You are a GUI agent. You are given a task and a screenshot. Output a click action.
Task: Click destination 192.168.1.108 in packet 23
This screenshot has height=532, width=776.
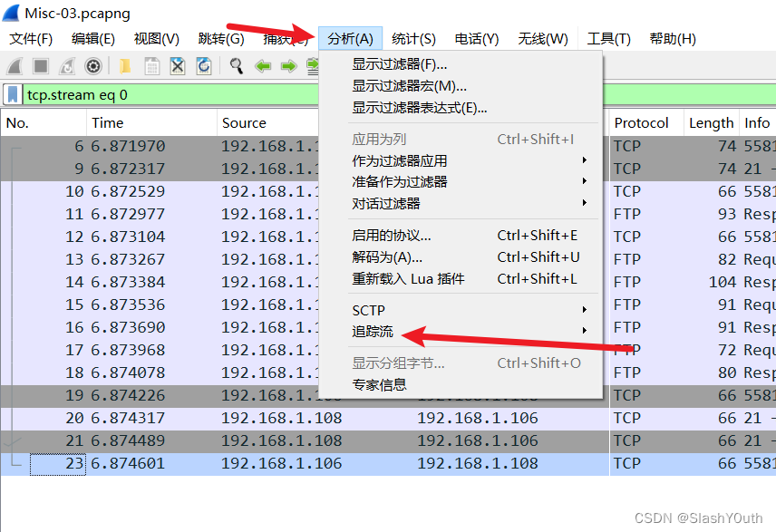pyautogui.click(x=478, y=464)
